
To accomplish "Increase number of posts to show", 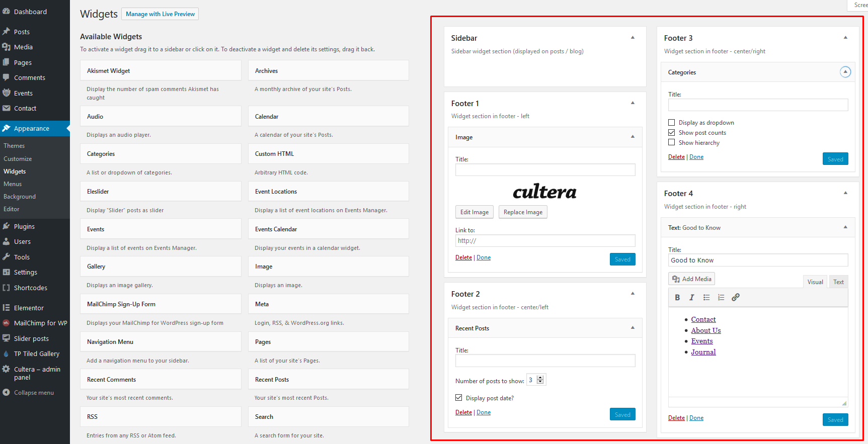I will (x=540, y=378).
